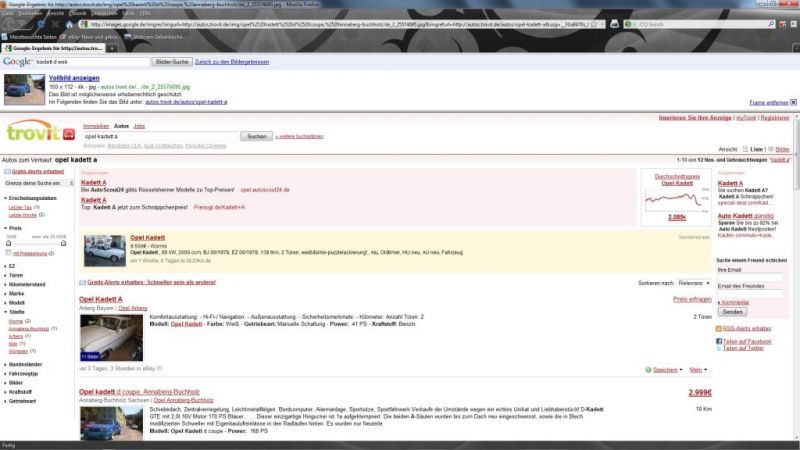Click the ICQ search engine icon

pyautogui.click(x=628, y=24)
